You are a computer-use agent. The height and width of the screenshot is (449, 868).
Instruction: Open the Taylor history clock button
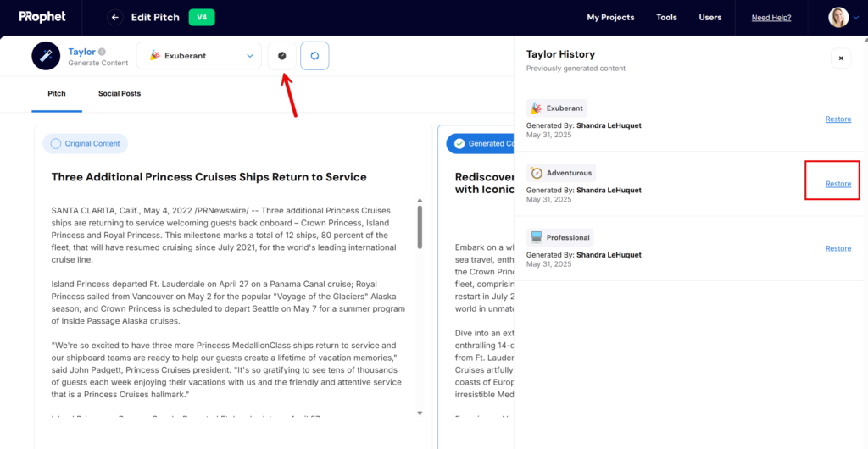[281, 56]
